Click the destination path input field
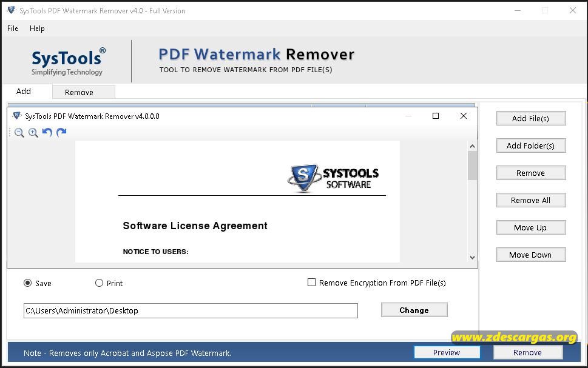This screenshot has width=588, height=368. click(191, 310)
